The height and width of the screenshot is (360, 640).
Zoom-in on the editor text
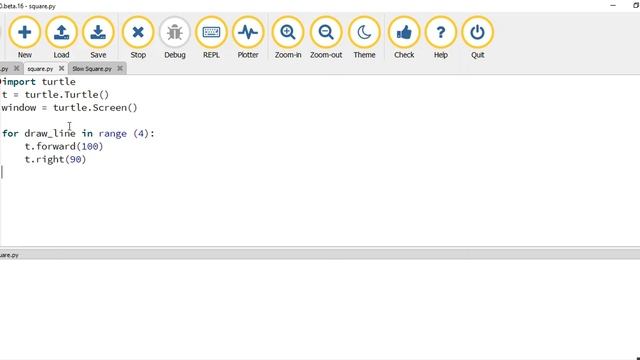288,38
